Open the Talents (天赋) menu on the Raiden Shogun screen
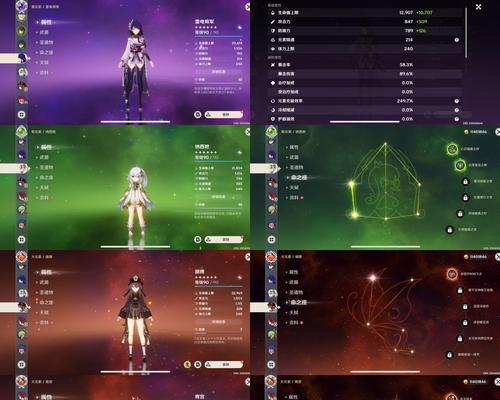Screen dimensions: 500x400 click(44, 62)
